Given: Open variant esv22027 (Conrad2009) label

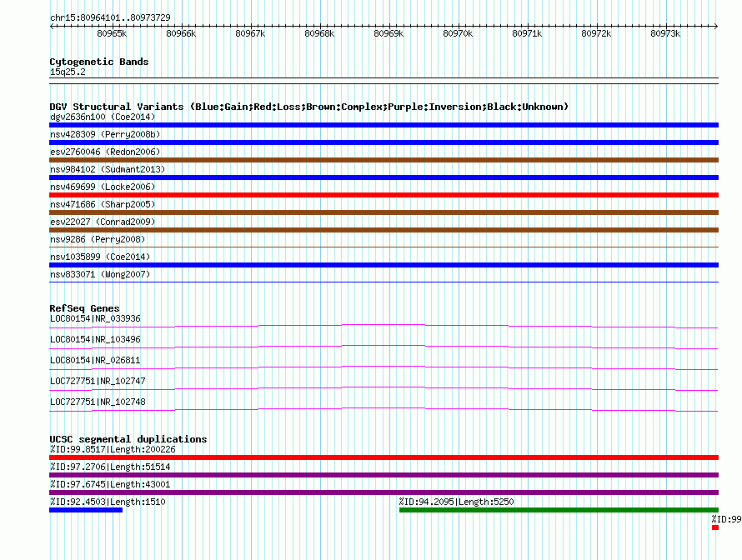Looking at the screenshot, I should pyautogui.click(x=103, y=222).
